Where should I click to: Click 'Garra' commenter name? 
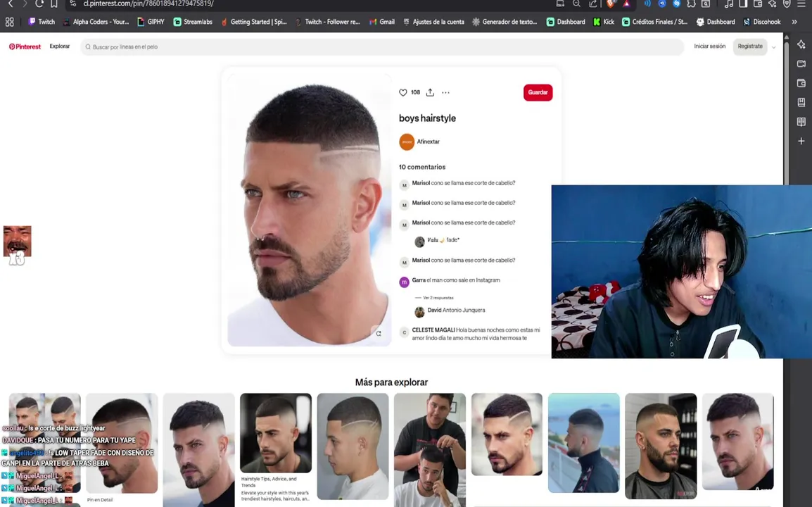[x=419, y=280]
